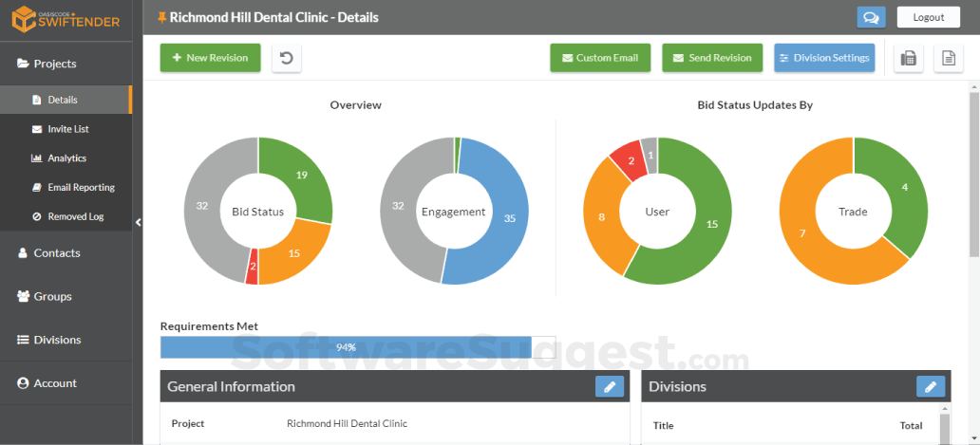Image resolution: width=980 pixels, height=445 pixels.
Task: Open the chat messages icon
Action: tap(871, 17)
